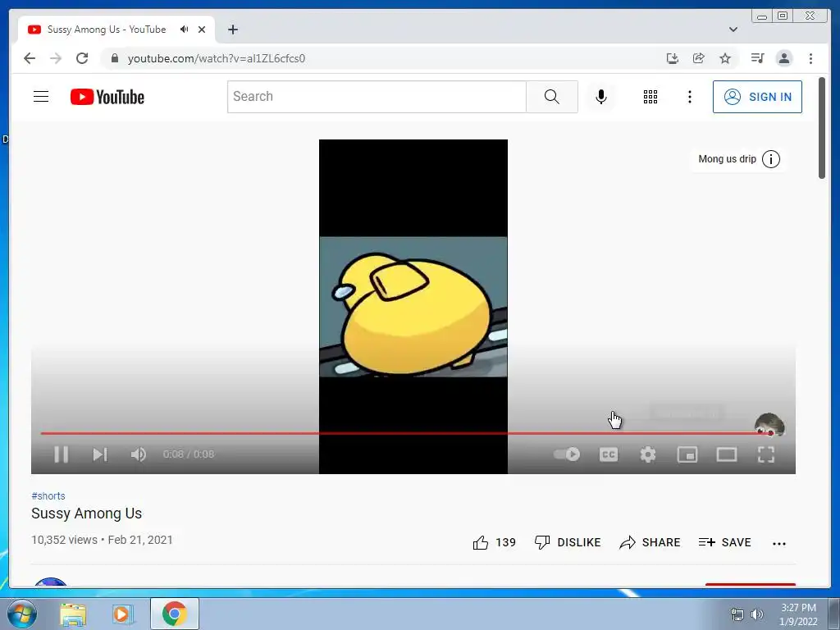The width and height of the screenshot is (840, 630).
Task: View site info via padlock icon
Action: click(115, 58)
